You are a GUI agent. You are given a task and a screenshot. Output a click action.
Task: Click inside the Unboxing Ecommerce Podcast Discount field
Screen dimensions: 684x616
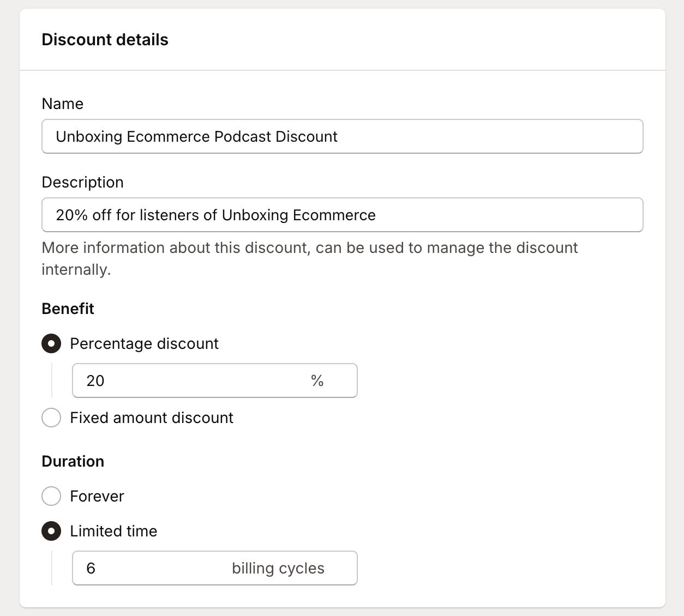(342, 136)
